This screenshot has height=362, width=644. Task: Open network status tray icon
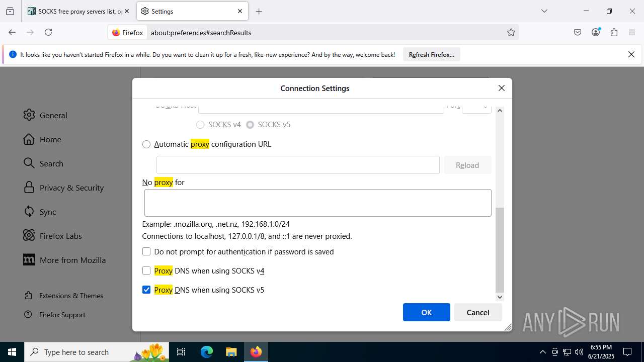click(567, 352)
